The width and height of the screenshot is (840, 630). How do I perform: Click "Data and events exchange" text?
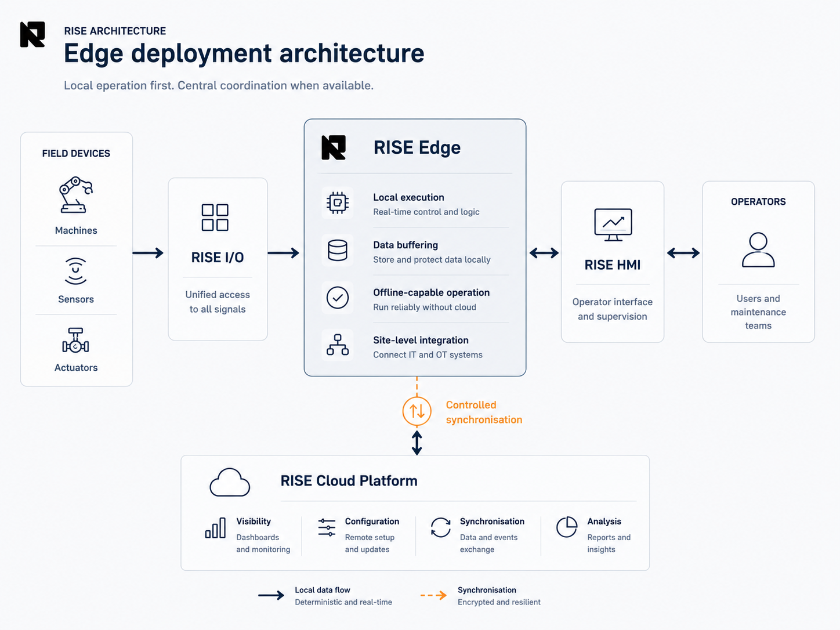click(488, 544)
